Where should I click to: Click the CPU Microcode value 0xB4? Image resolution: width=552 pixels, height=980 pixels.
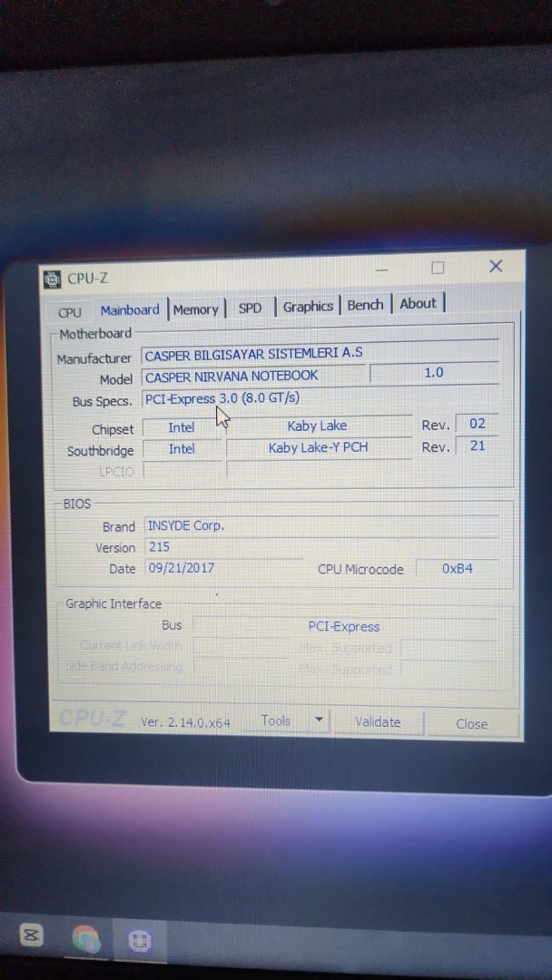point(457,569)
